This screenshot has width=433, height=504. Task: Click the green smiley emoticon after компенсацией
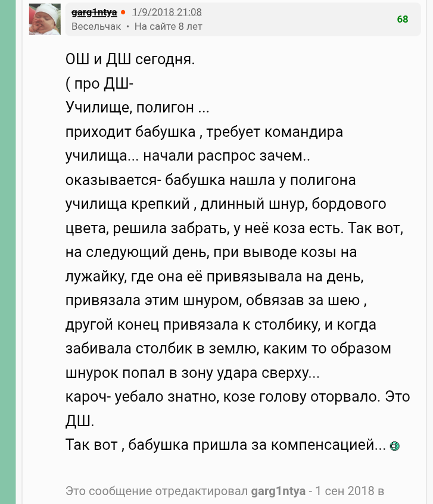click(x=394, y=446)
